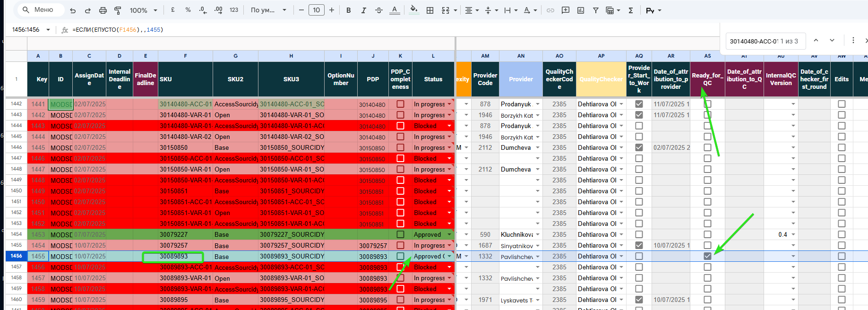Expand Status dropdown in row 1454 Approved
Image resolution: width=868 pixels, height=310 pixels.
point(449,234)
